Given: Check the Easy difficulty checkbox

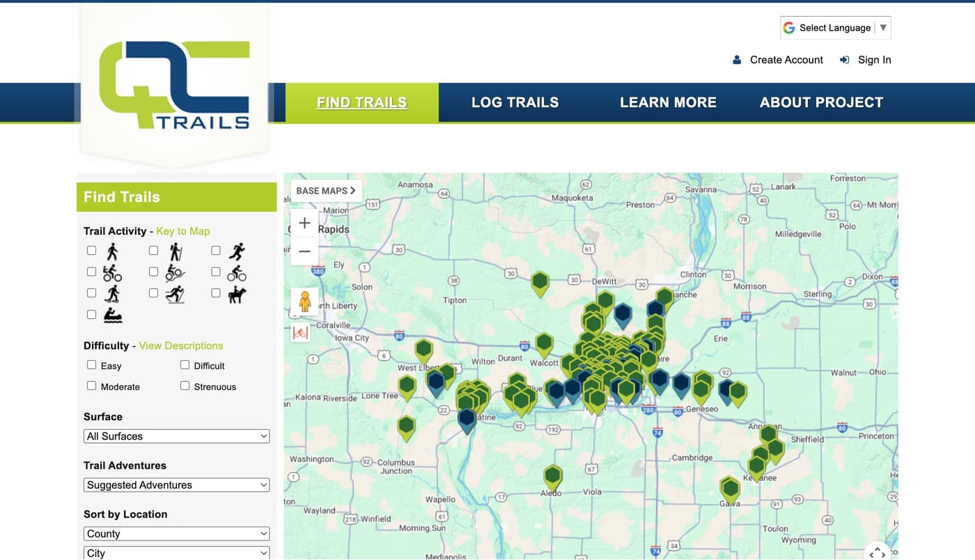Looking at the screenshot, I should [x=91, y=365].
